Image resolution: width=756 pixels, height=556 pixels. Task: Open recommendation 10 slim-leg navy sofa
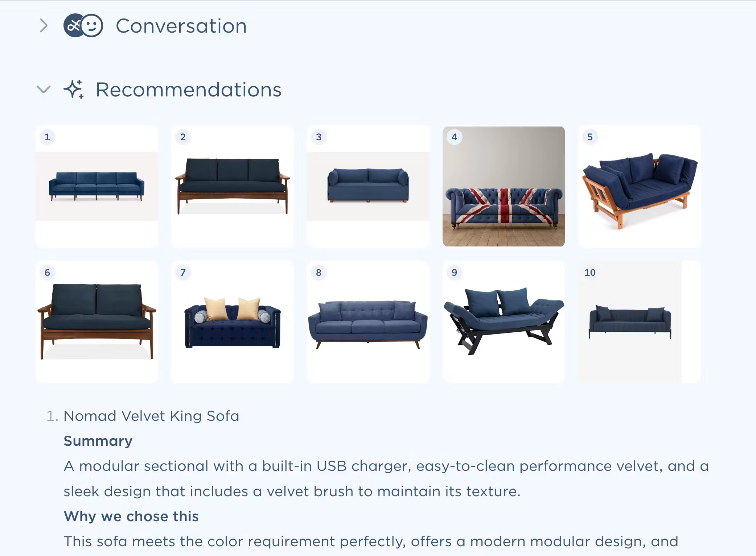pyautogui.click(x=630, y=322)
